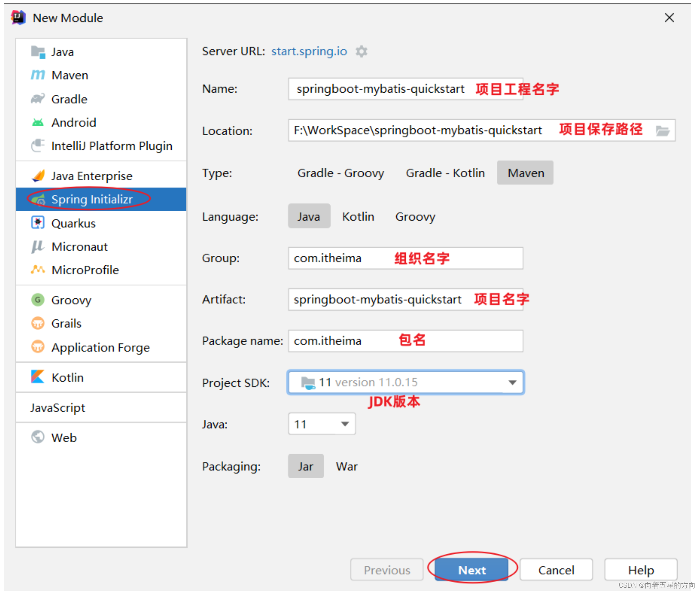Open Server URL settings gear

coord(361,51)
